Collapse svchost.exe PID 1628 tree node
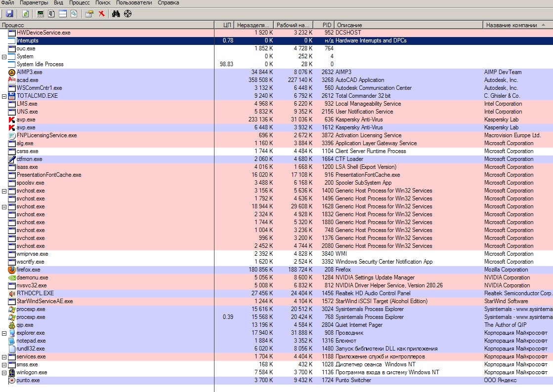This screenshot has height=392, width=553. pyautogui.click(x=4, y=207)
